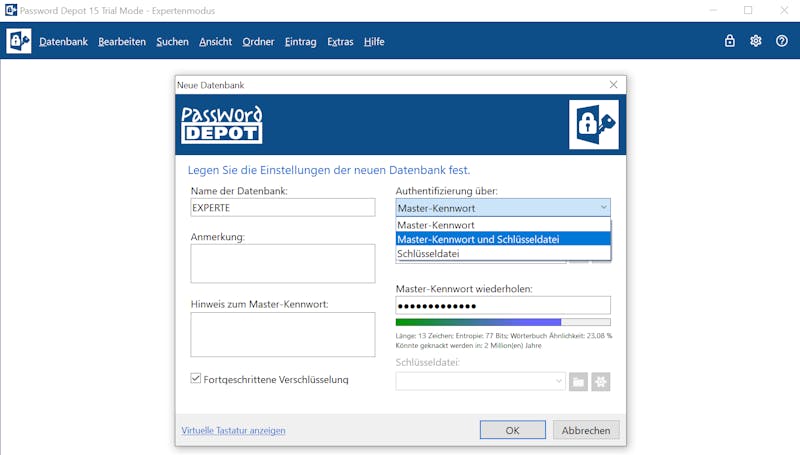Screen dimensions: 800x455
Task: Open the Extras menu
Action: [x=340, y=42]
